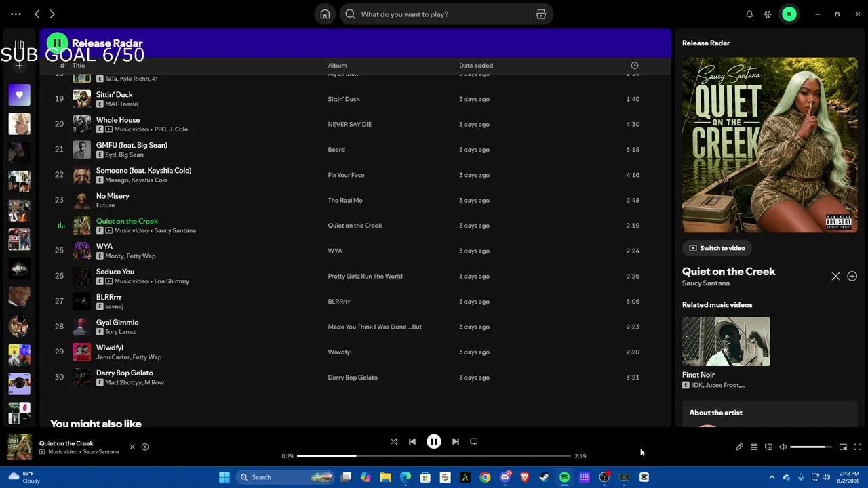Click the X icon in the right panel
This screenshot has width=868, height=488.
(x=835, y=277)
